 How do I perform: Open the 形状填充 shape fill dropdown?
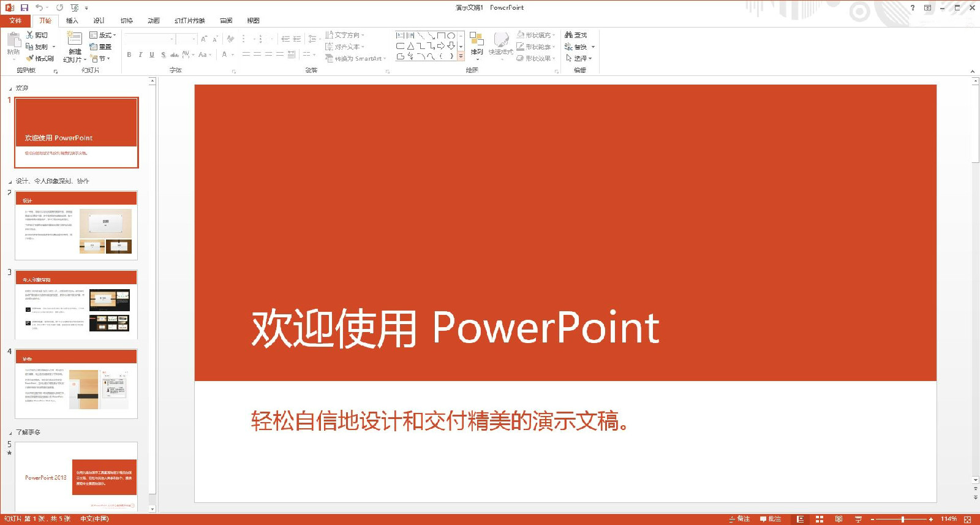click(536, 35)
